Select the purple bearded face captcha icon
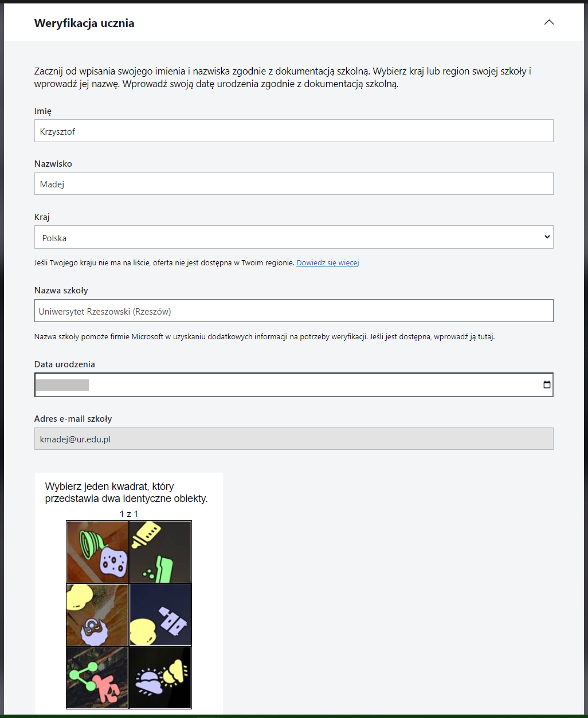588x718 pixels. point(93,630)
